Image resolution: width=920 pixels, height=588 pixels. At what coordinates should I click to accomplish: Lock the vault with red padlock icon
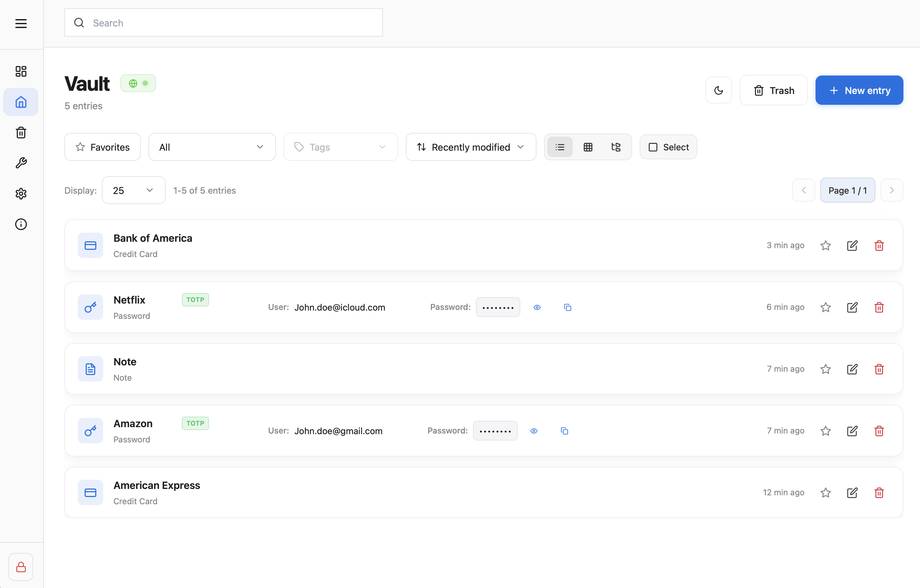(x=21, y=567)
